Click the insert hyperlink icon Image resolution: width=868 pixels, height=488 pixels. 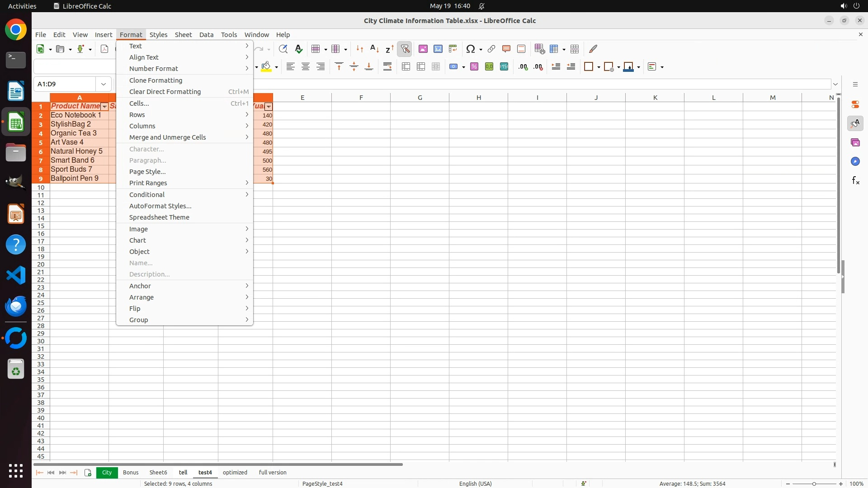click(491, 49)
